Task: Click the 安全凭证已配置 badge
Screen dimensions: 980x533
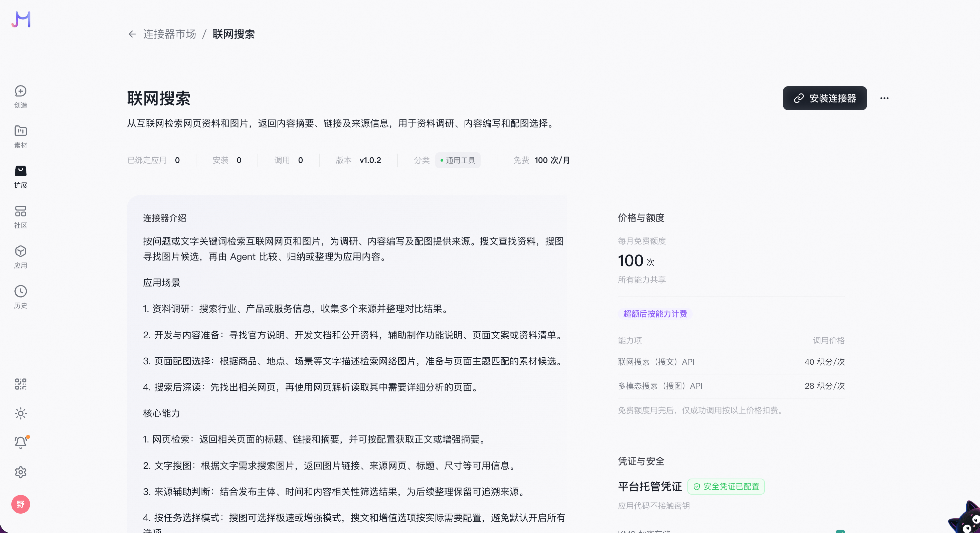Action: (x=726, y=487)
